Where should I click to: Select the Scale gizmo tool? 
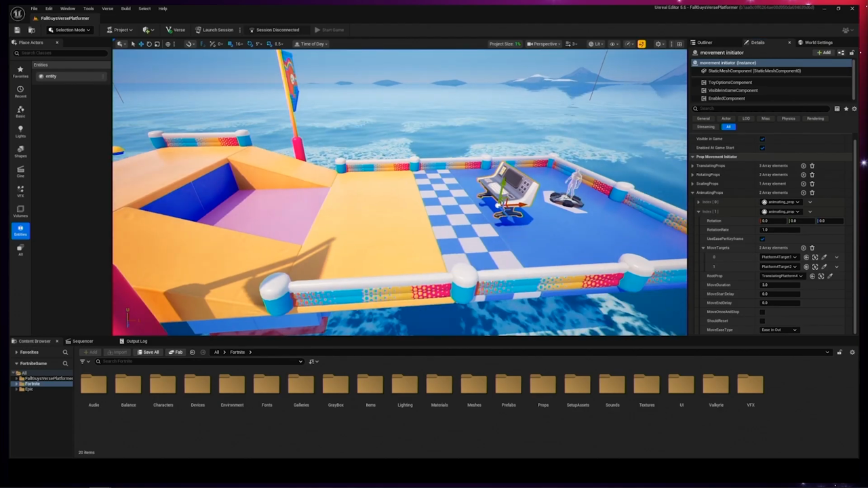pyautogui.click(x=157, y=44)
